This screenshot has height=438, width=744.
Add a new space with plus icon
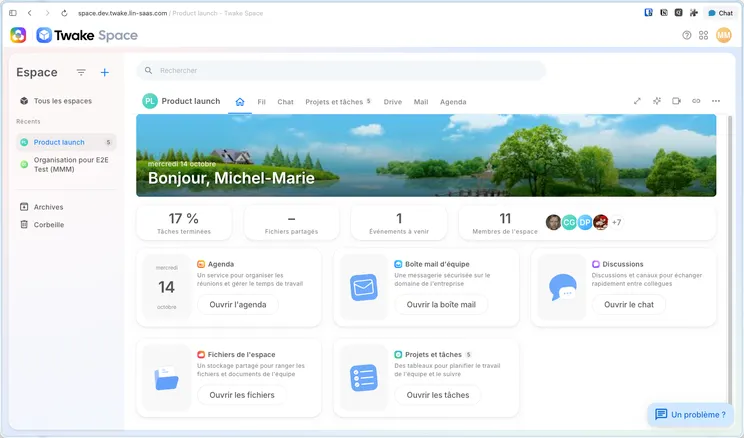click(x=105, y=72)
